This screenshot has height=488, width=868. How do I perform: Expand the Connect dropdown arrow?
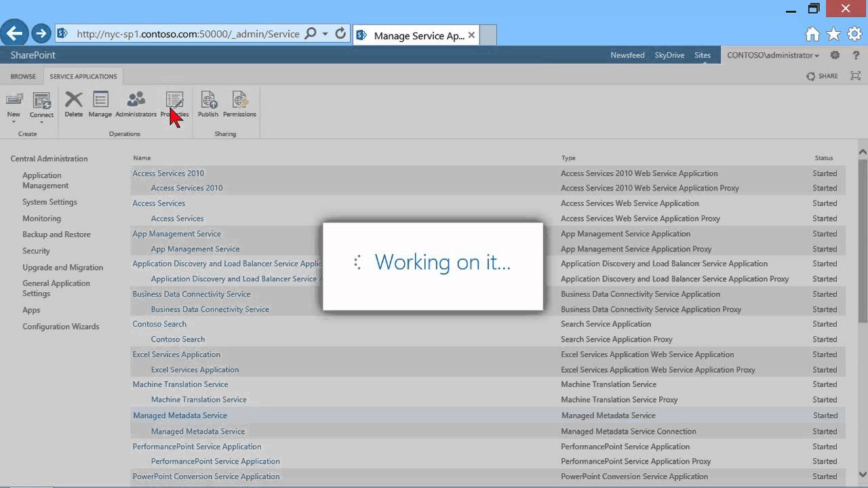click(x=41, y=123)
